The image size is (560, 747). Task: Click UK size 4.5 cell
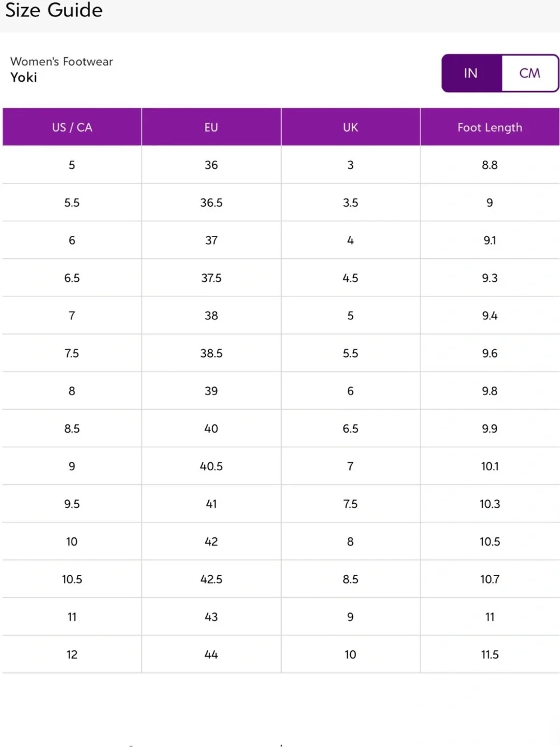tap(351, 278)
